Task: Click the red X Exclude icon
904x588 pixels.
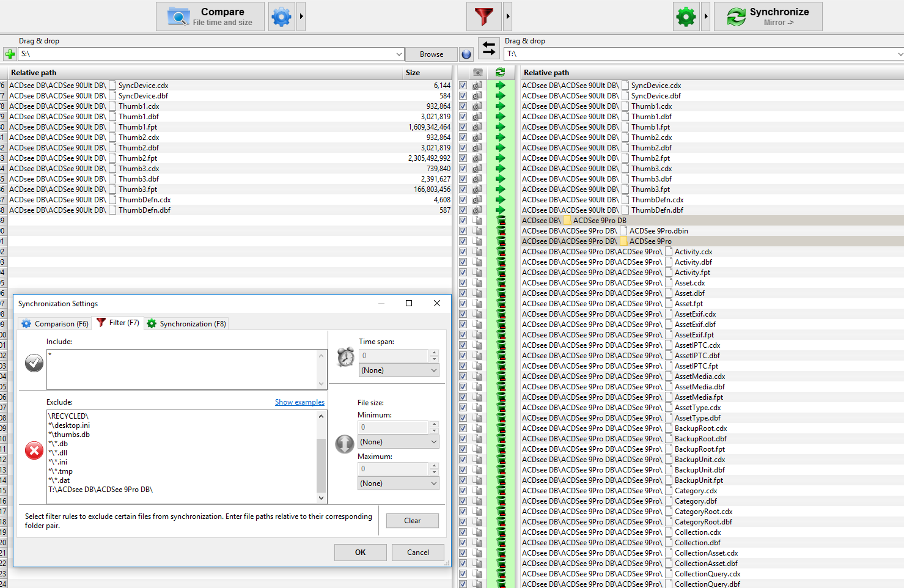Action: point(34,451)
